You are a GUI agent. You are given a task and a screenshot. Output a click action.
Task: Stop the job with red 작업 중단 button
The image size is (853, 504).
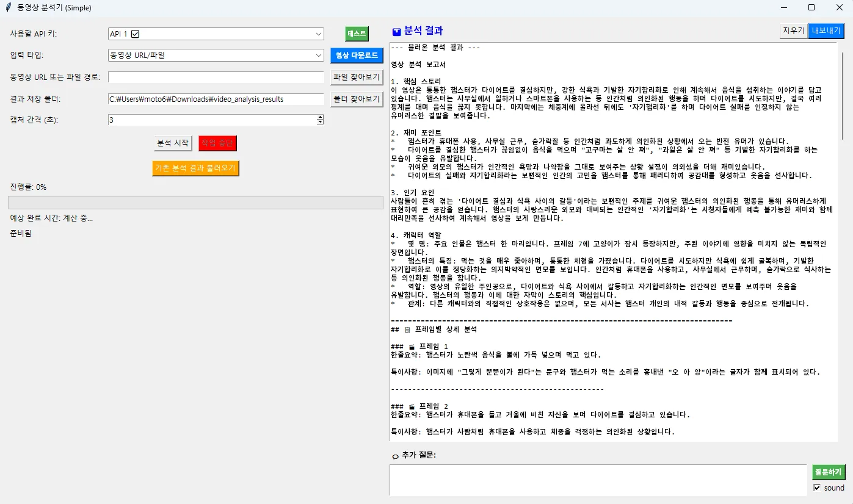(217, 143)
